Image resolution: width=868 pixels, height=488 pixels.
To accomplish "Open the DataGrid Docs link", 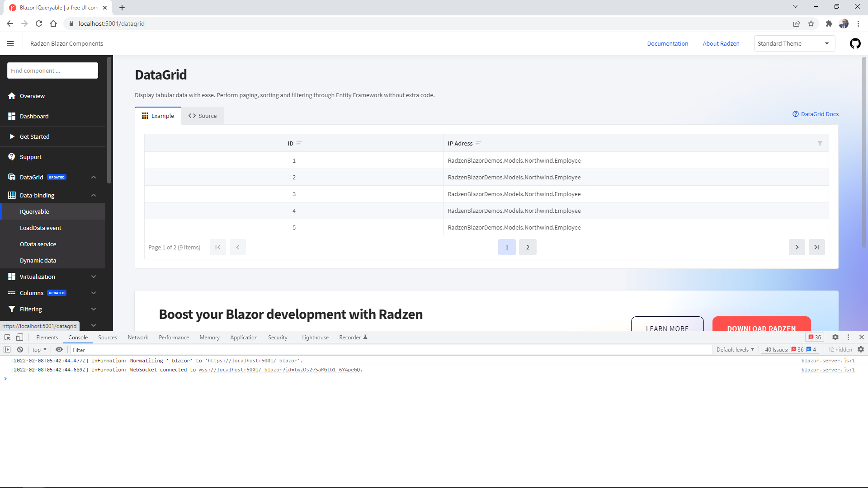I will (816, 114).
